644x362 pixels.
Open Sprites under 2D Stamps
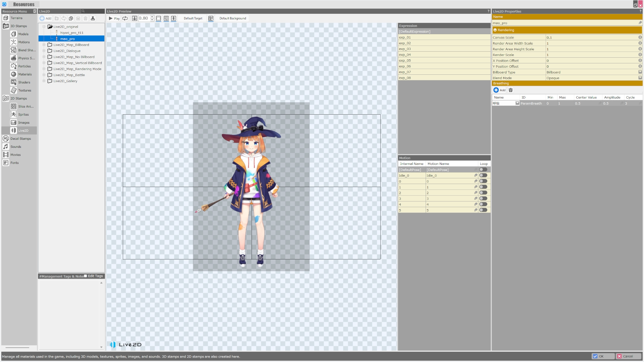pyautogui.click(x=23, y=115)
